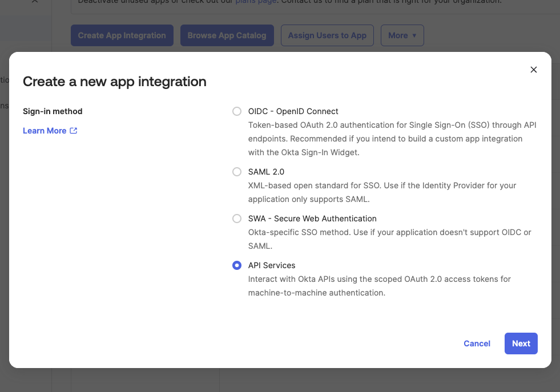Viewport: 560px width, 392px height.
Task: Cancel creating the app integration
Action: coord(477,343)
